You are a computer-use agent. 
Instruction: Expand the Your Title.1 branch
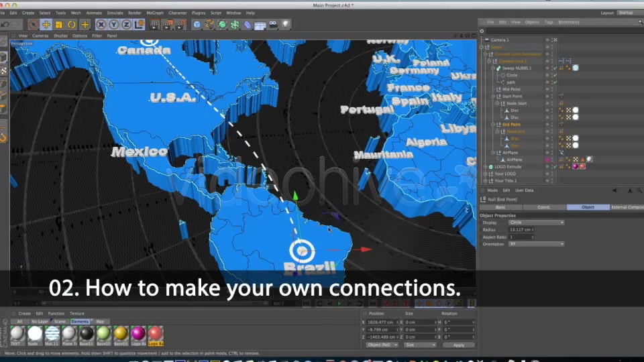485,180
